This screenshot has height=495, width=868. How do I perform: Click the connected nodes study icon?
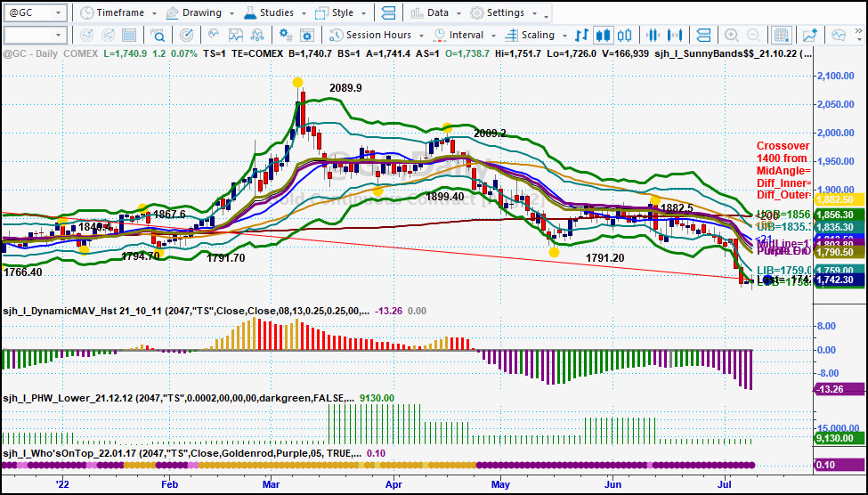(257, 36)
